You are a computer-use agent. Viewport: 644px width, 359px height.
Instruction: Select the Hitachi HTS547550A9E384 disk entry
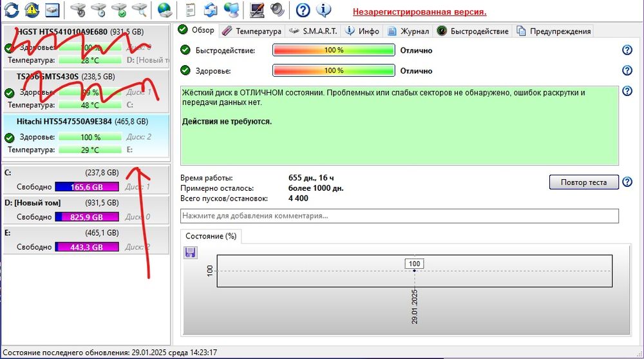86,137
